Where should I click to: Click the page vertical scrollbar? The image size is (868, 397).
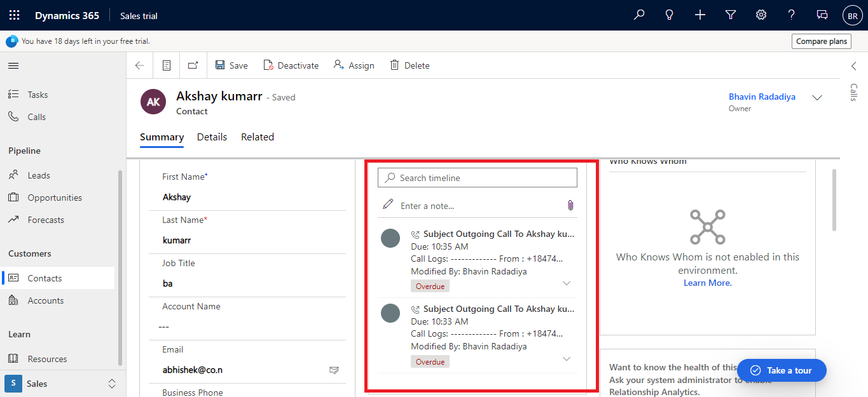coord(834,200)
